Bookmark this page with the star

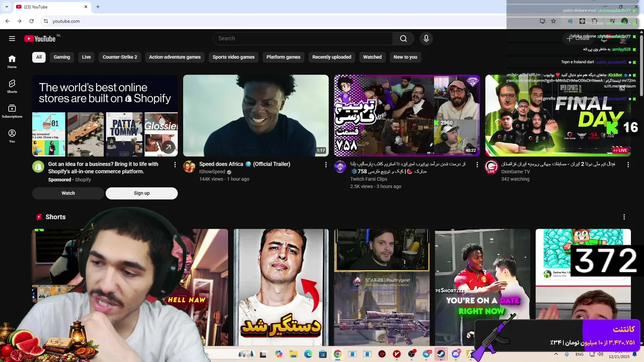click(553, 21)
